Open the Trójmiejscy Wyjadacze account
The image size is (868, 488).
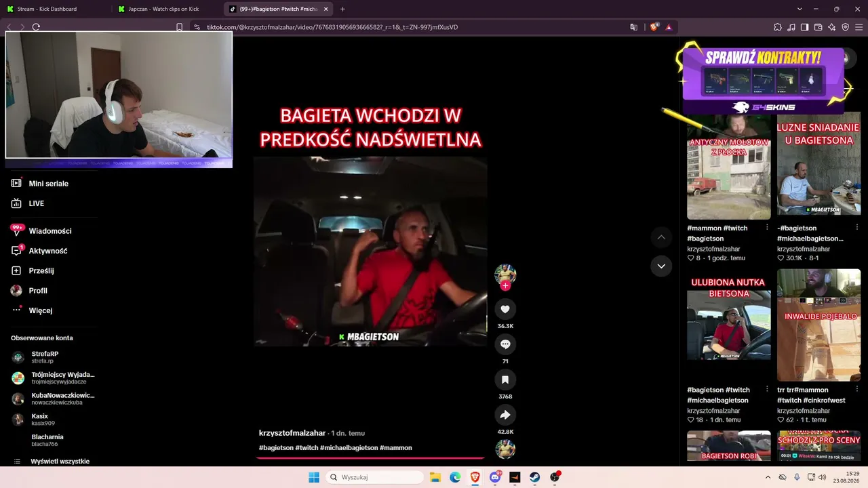point(53,378)
